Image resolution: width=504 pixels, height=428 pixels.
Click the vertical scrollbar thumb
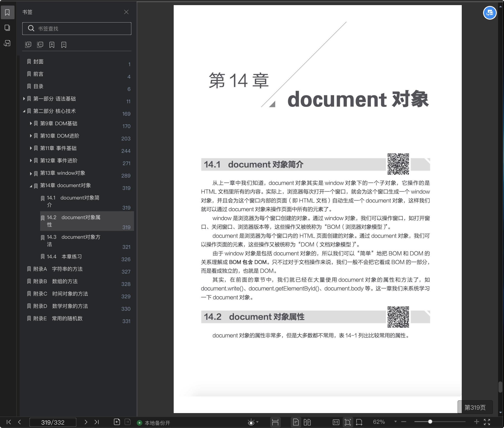coord(500,387)
